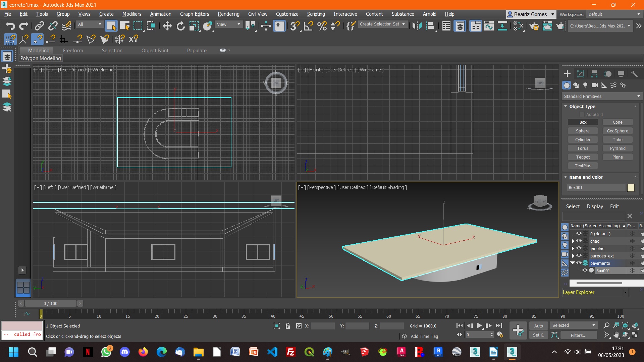Click the Cylinder primitive button
This screenshot has height=362, width=644.
(582, 139)
